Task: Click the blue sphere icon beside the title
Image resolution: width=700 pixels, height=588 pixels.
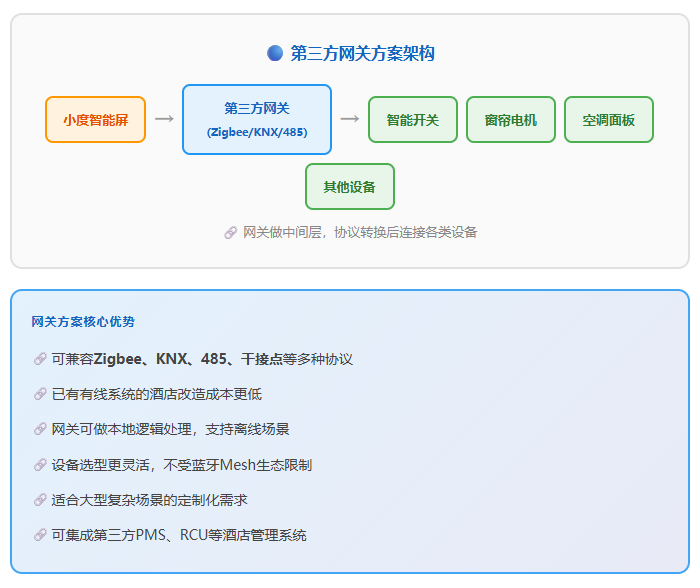Action: [275, 53]
